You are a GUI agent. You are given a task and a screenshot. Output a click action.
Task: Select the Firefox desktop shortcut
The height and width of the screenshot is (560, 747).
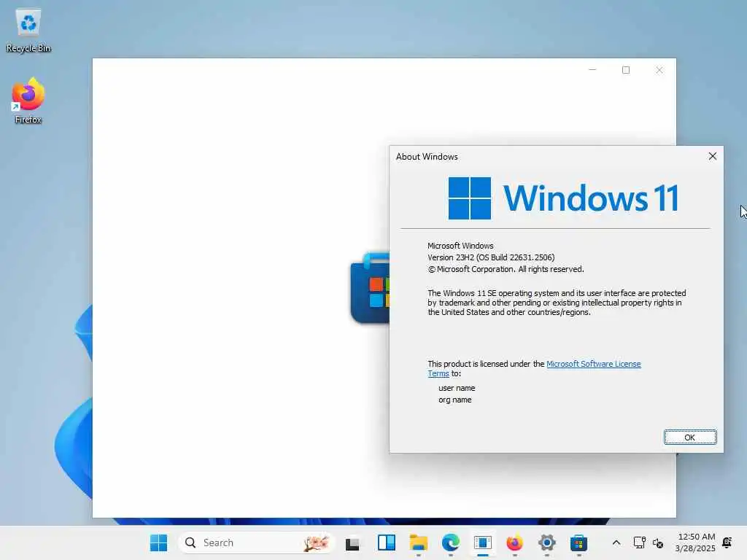click(28, 101)
